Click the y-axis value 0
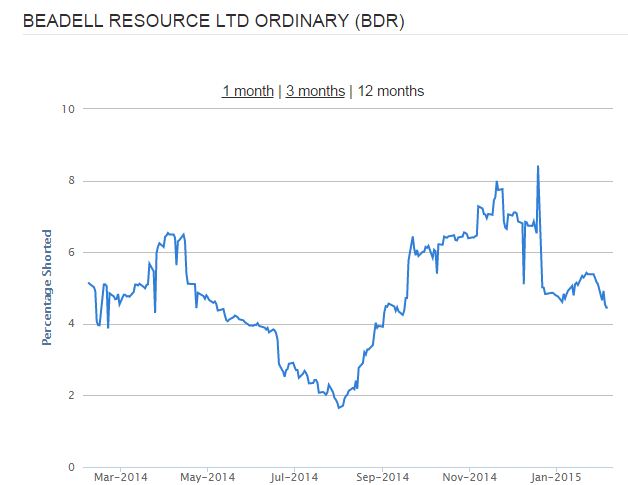The image size is (628, 485). pos(71,467)
